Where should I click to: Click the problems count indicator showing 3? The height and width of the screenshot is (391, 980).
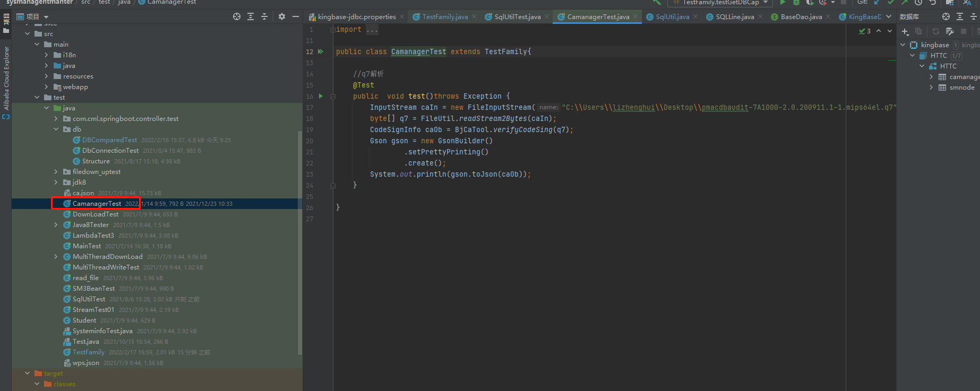pyautogui.click(x=865, y=31)
